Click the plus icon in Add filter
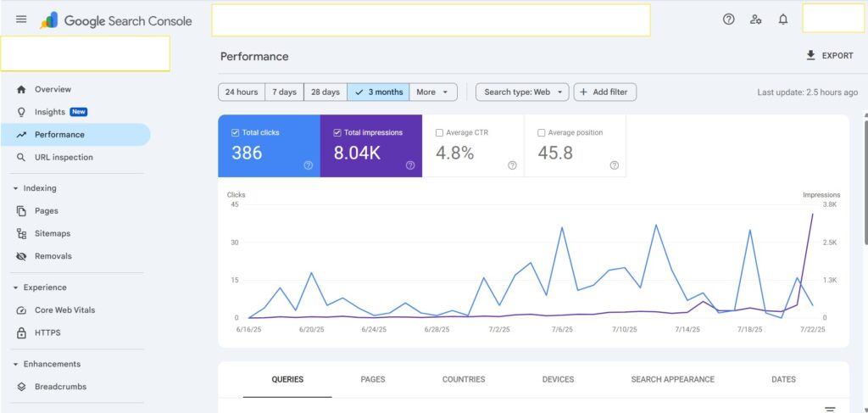The image size is (868, 413). (583, 92)
